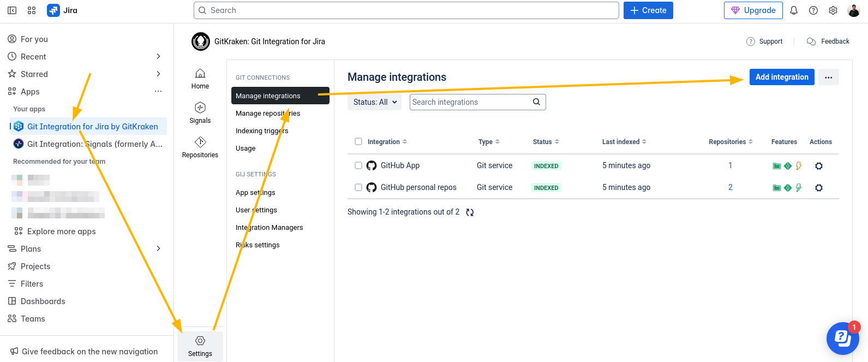Image resolution: width=868 pixels, height=362 pixels.
Task: Open Jira notifications bell
Action: pos(794,10)
